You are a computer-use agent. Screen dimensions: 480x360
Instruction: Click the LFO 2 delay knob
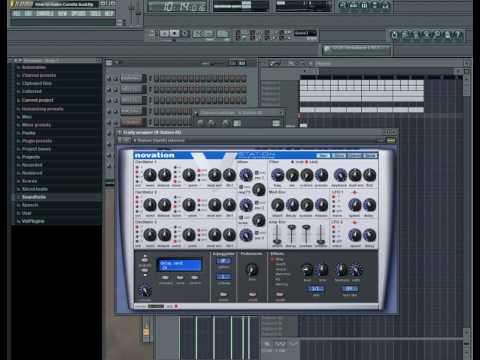click(x=369, y=235)
